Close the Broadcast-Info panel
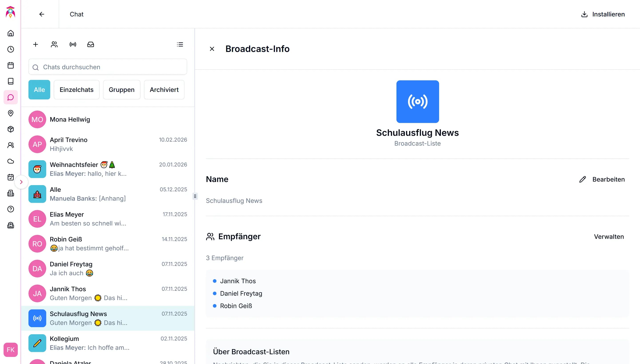Viewport: 640px width, 364px height. (212, 49)
